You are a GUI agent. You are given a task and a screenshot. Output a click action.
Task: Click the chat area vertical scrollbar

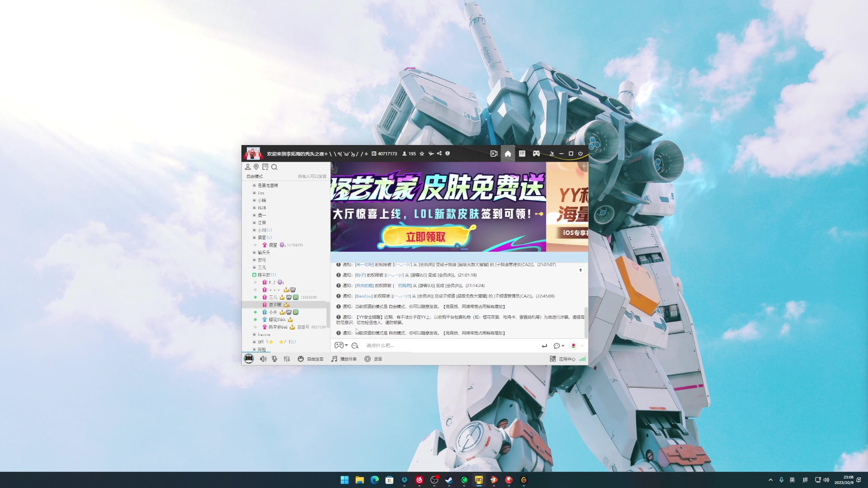[x=586, y=322]
